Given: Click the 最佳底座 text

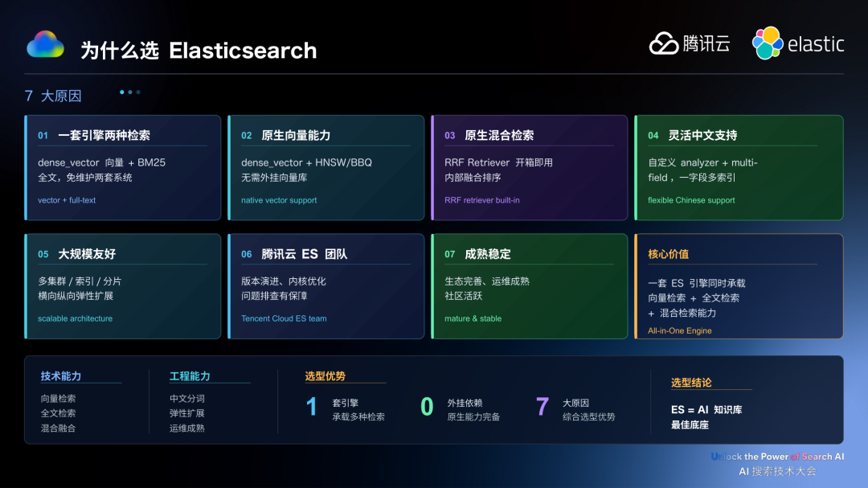Looking at the screenshot, I should click(690, 424).
